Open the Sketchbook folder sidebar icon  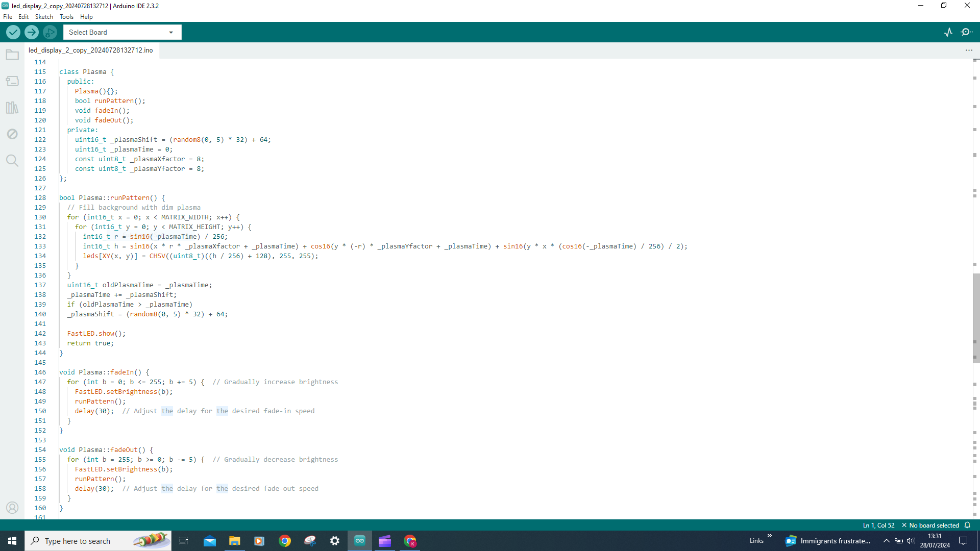pos(12,55)
